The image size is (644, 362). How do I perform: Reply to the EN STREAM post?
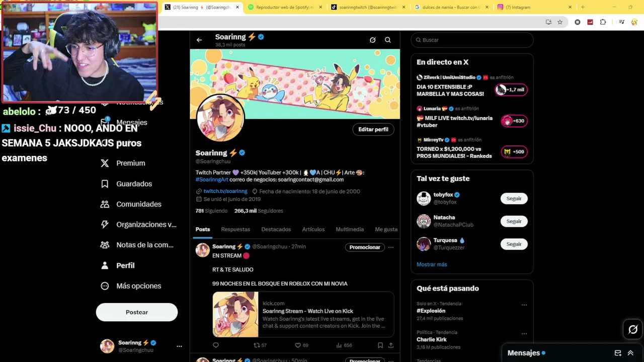pyautogui.click(x=216, y=345)
